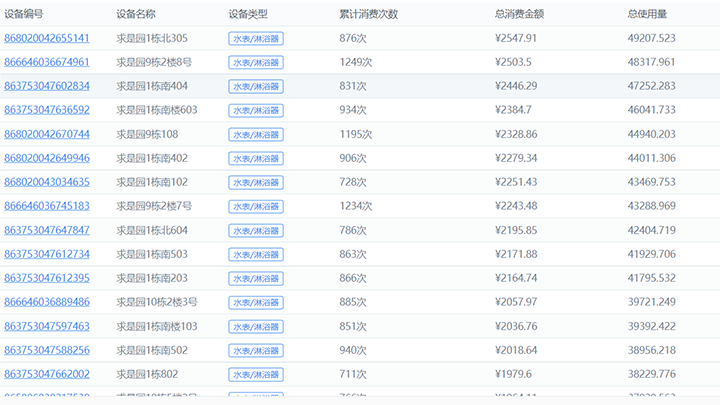Click total amount ¥2384.7
Image resolution: width=720 pixels, height=405 pixels.
tap(513, 110)
